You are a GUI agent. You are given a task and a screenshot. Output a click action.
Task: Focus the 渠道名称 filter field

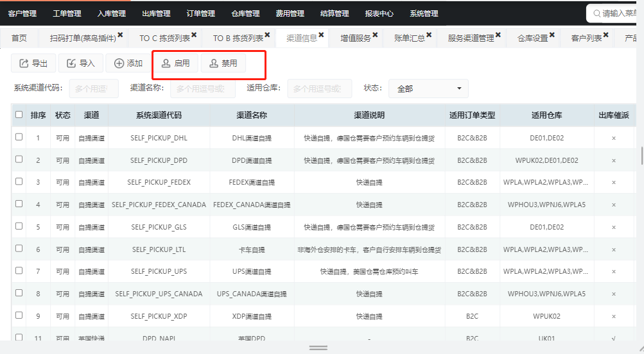pyautogui.click(x=203, y=88)
